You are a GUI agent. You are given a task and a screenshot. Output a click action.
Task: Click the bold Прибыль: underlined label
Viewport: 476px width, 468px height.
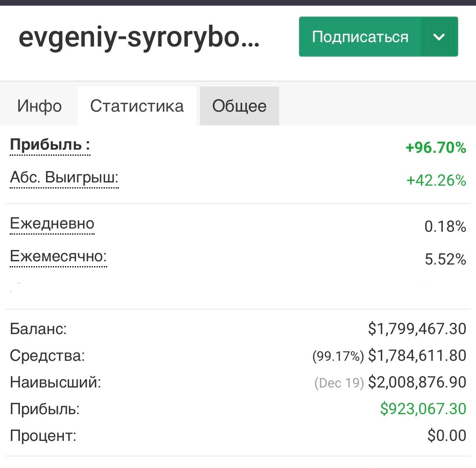click(x=50, y=145)
